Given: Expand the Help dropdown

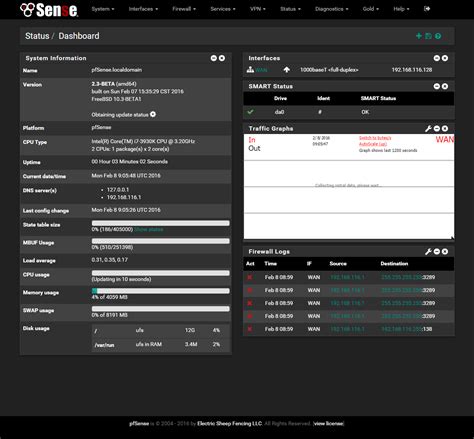Looking at the screenshot, I should point(401,9).
